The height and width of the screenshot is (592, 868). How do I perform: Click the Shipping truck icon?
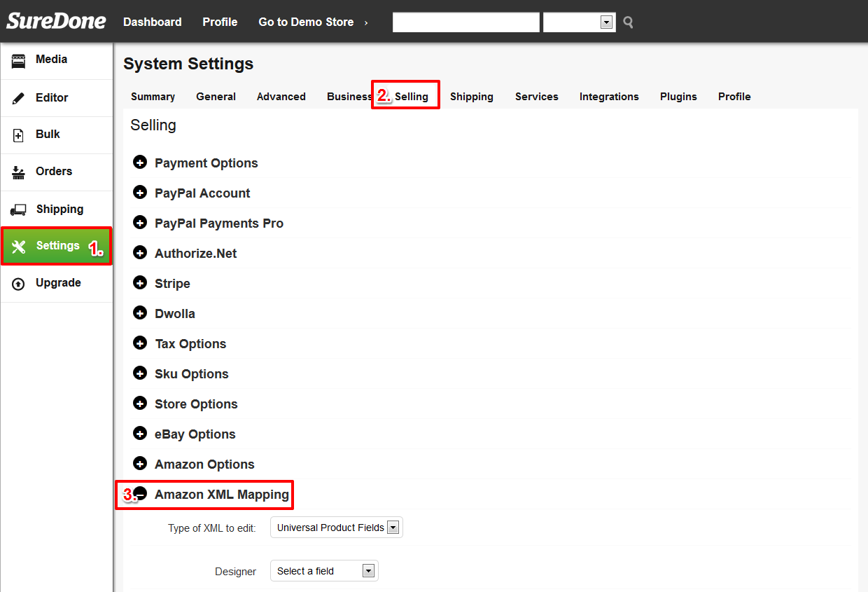coord(18,209)
